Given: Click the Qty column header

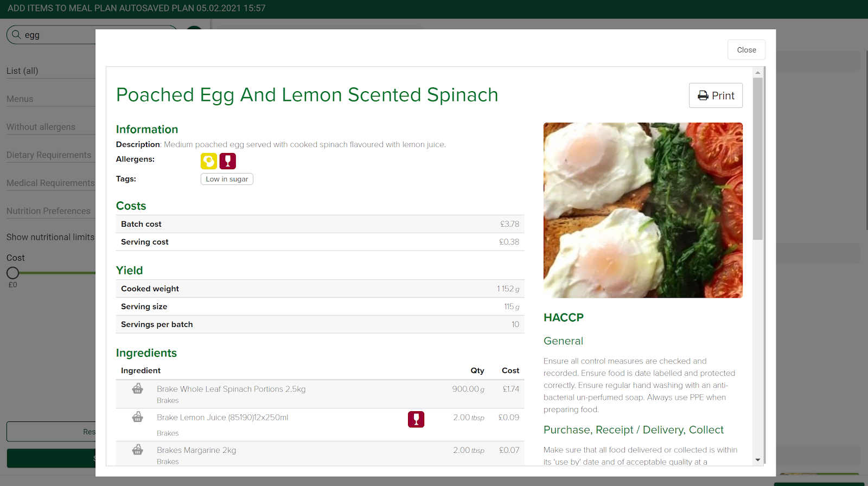Looking at the screenshot, I should coord(477,370).
